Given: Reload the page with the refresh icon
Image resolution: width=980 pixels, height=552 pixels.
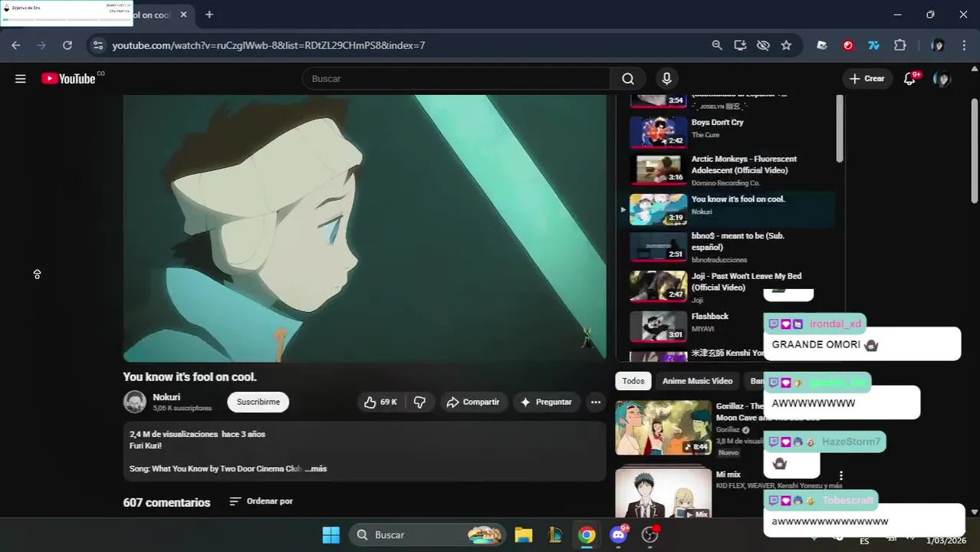Looking at the screenshot, I should [x=67, y=45].
